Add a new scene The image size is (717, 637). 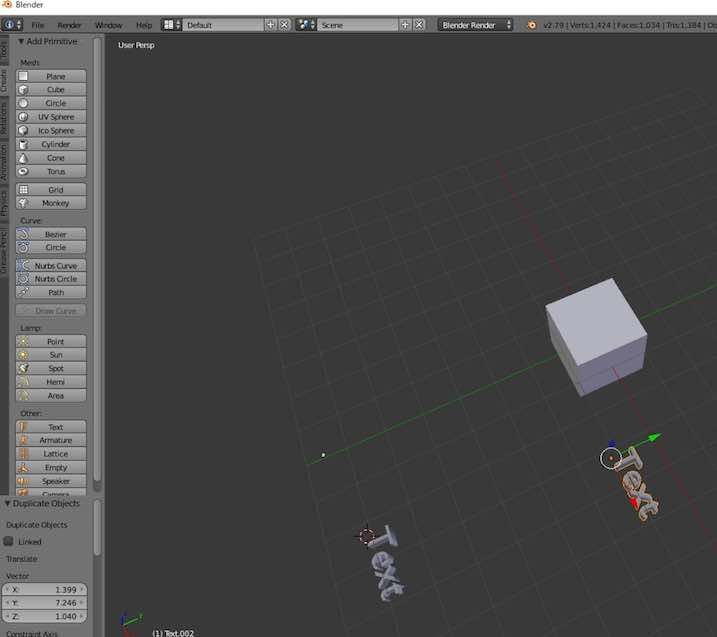tap(405, 25)
